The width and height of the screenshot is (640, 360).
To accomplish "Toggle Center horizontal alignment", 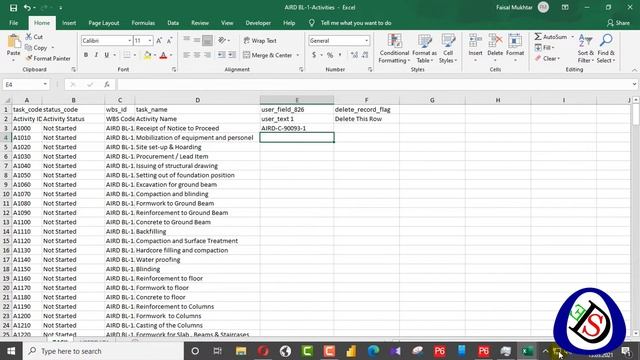I will pos(197,55).
